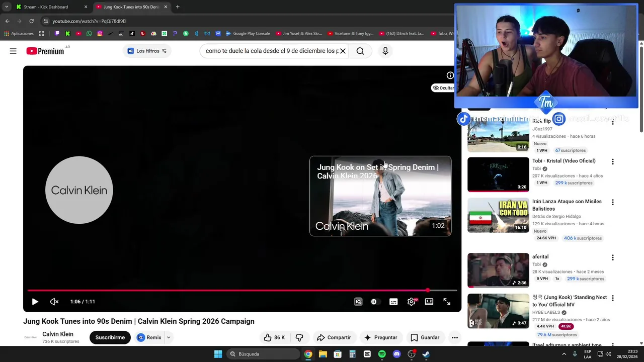Open the Kick flip video thumbnail
This screenshot has height=362, width=644.
pyautogui.click(x=498, y=134)
